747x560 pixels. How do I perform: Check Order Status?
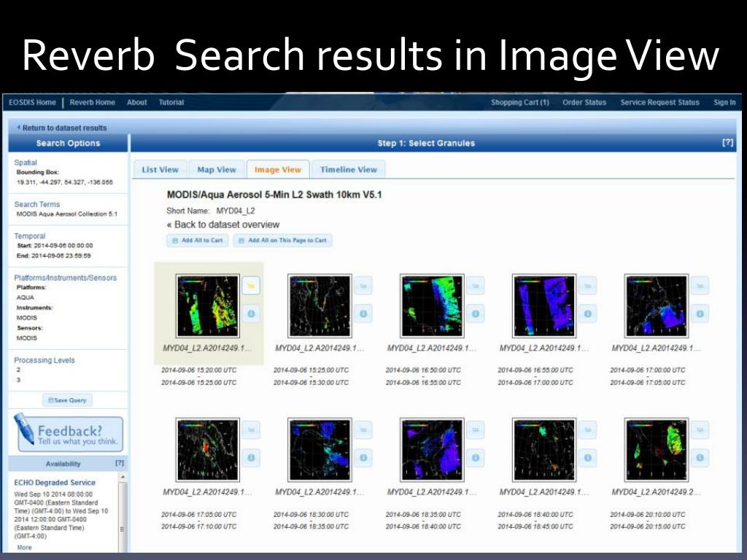[584, 102]
